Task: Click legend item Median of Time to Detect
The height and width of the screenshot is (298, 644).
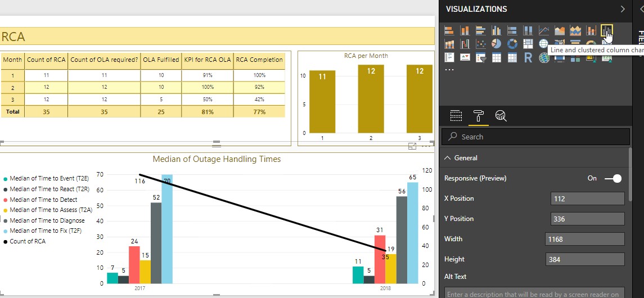Action: pyautogui.click(x=40, y=200)
